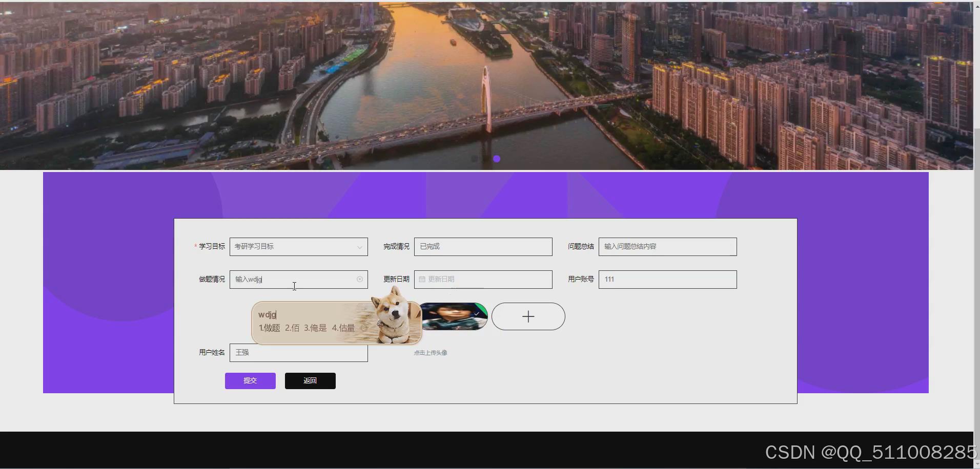Choose IME candidate 3.俺是

tap(315, 328)
